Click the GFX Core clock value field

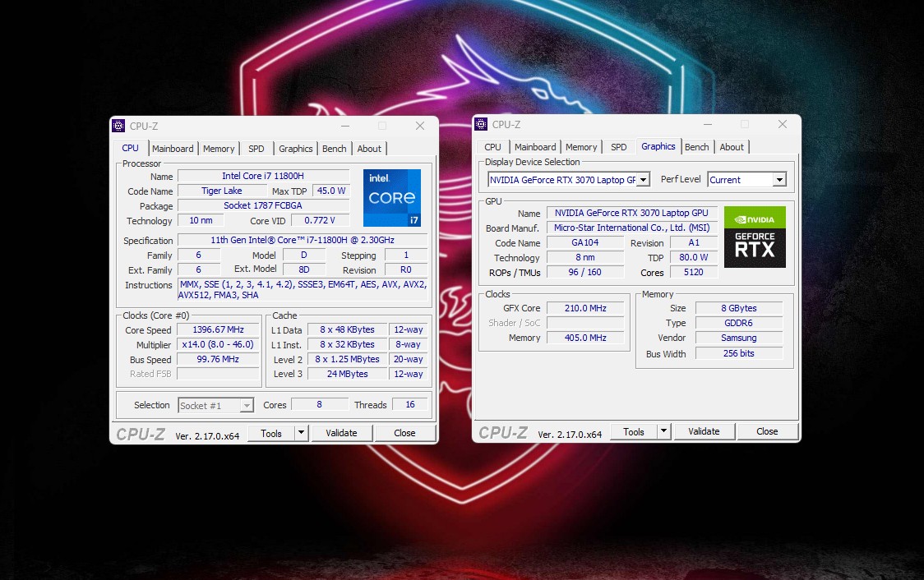[585, 308]
